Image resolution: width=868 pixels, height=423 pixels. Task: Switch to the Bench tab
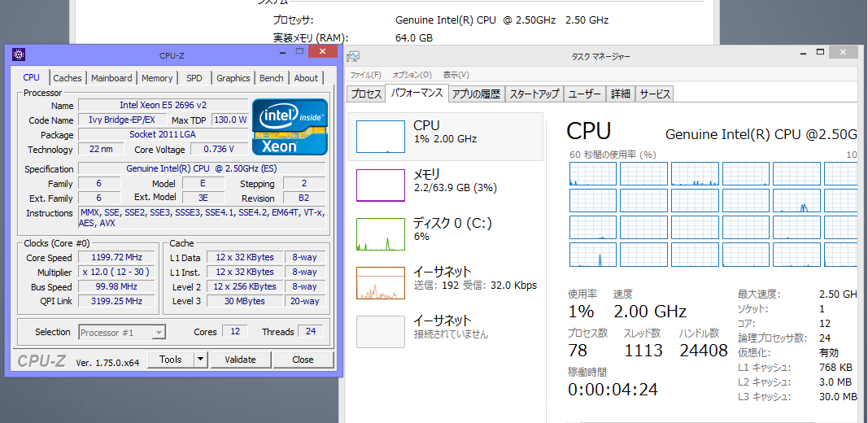[271, 78]
